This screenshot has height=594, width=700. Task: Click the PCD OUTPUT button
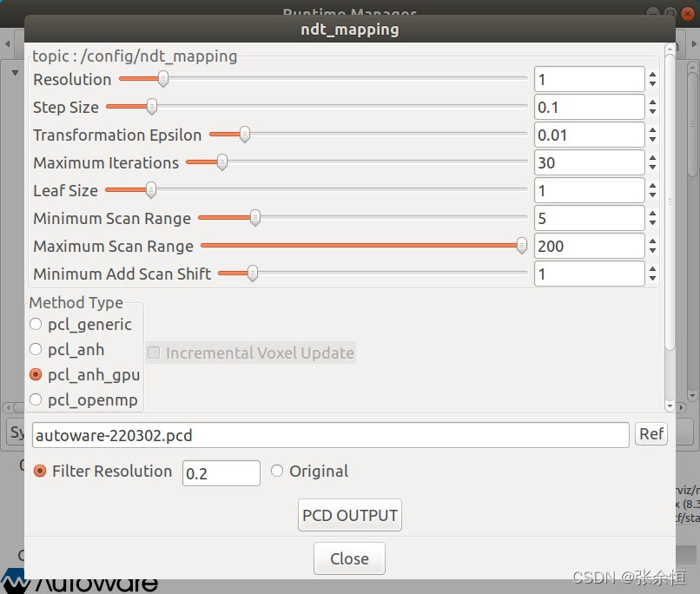point(349,515)
